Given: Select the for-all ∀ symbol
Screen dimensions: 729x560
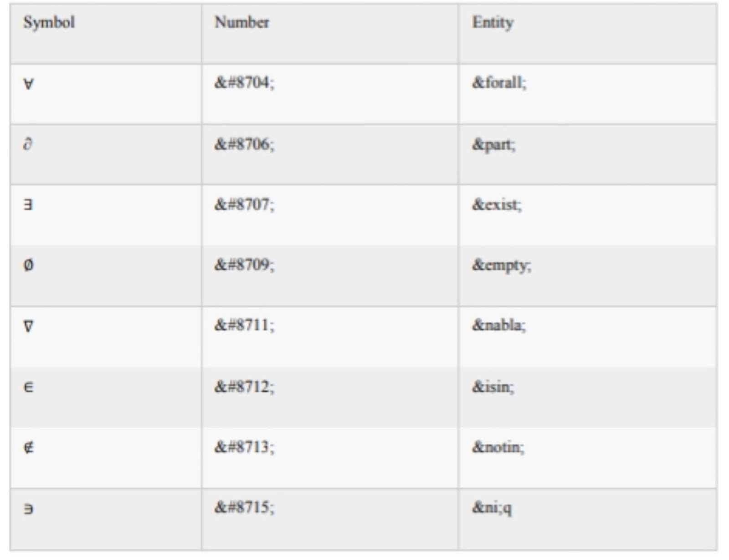Looking at the screenshot, I should coord(28,84).
